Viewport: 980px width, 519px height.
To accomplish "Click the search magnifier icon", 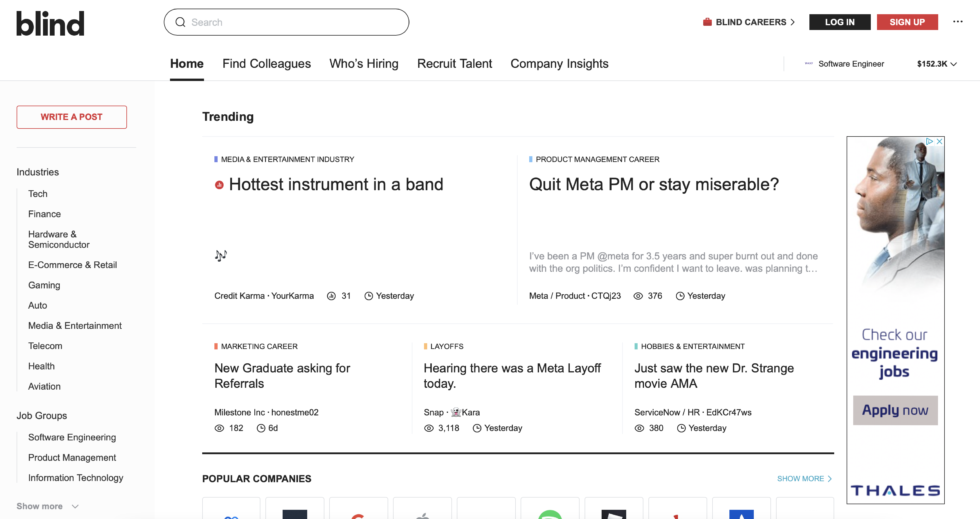I will point(180,22).
